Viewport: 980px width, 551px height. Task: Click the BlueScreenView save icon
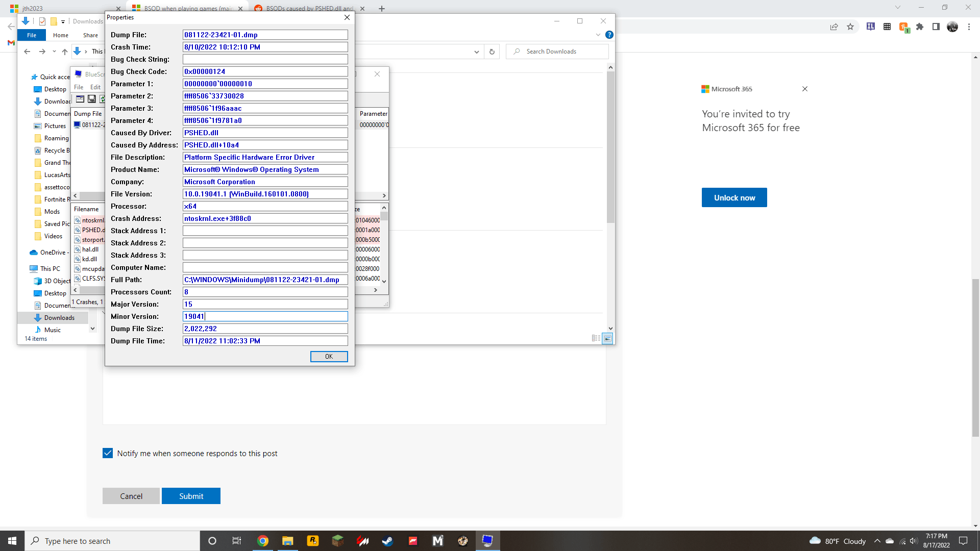pos(92,98)
